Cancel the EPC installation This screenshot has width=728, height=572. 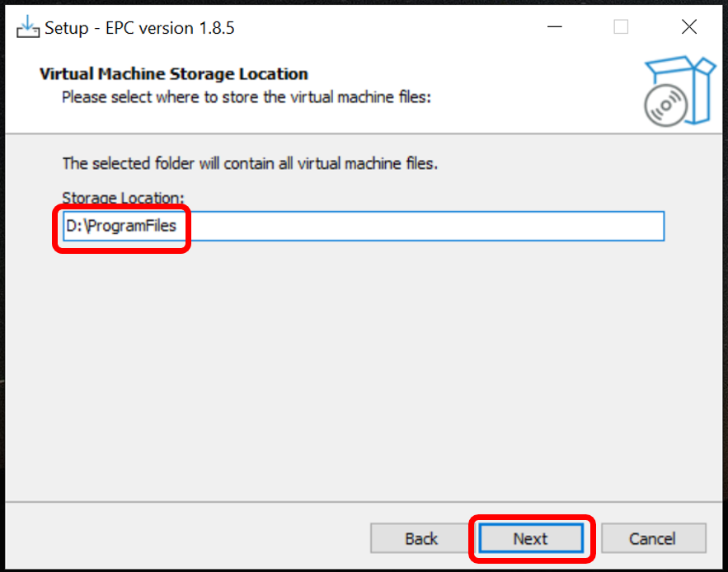click(x=652, y=539)
